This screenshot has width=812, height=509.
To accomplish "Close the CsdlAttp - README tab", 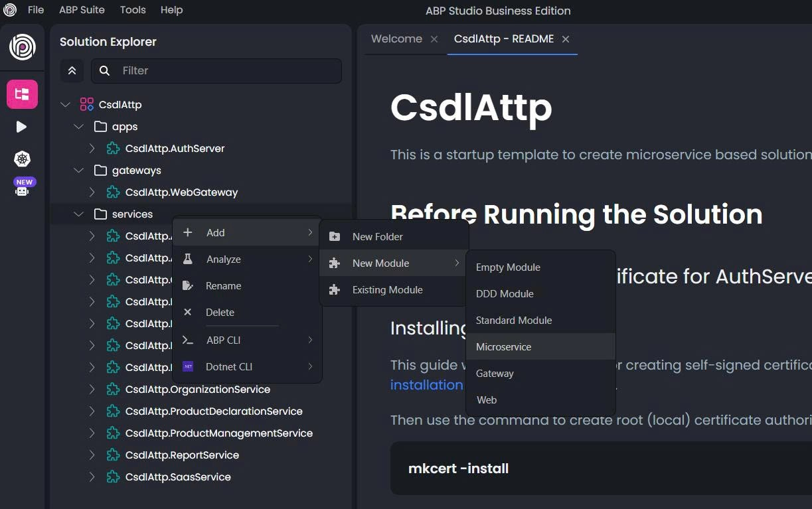I will [x=566, y=39].
